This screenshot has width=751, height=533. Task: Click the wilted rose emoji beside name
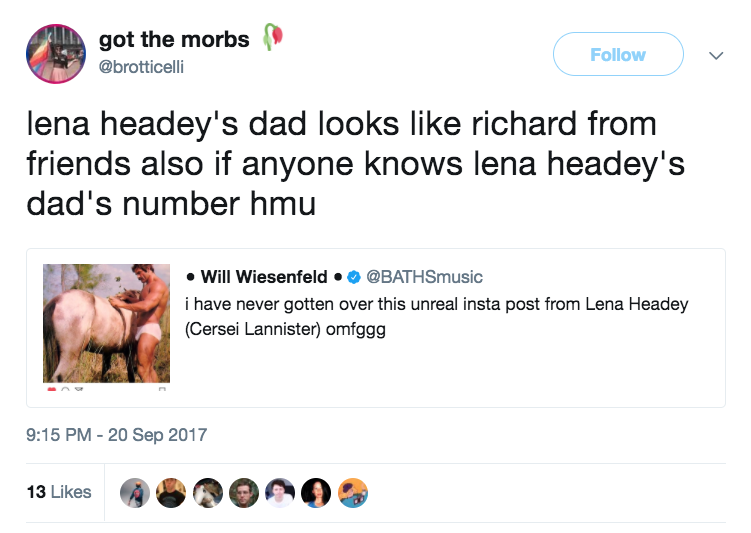(x=273, y=38)
